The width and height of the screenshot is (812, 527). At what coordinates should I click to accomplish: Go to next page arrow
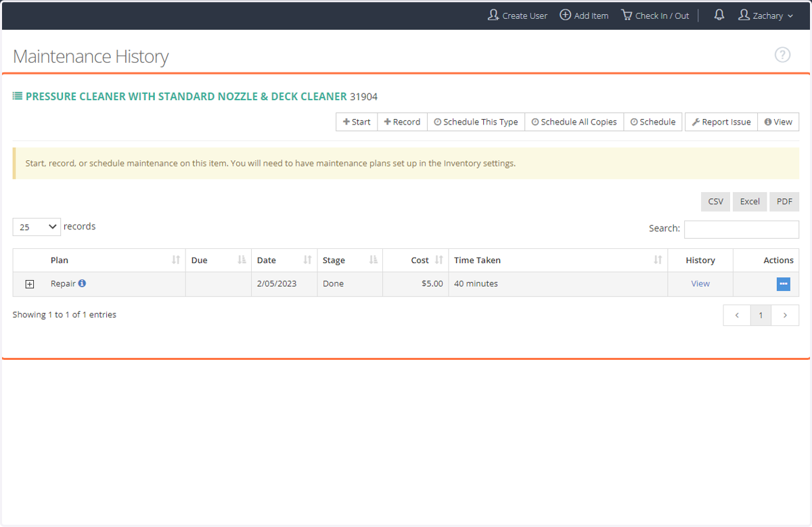(x=785, y=315)
